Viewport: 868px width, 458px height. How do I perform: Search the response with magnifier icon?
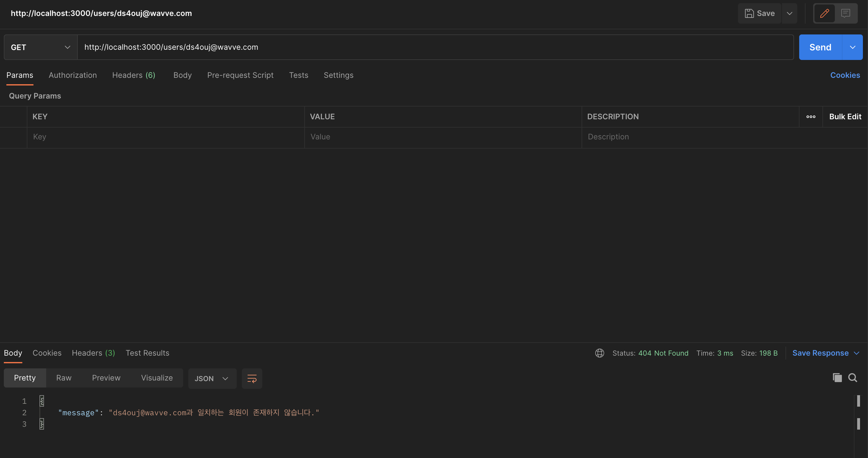click(x=852, y=378)
